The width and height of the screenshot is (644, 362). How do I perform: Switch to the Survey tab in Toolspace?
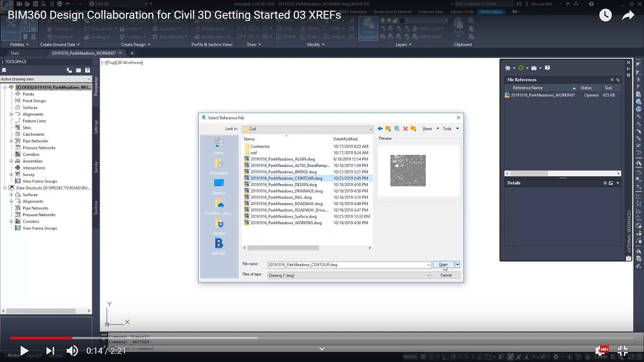96,167
